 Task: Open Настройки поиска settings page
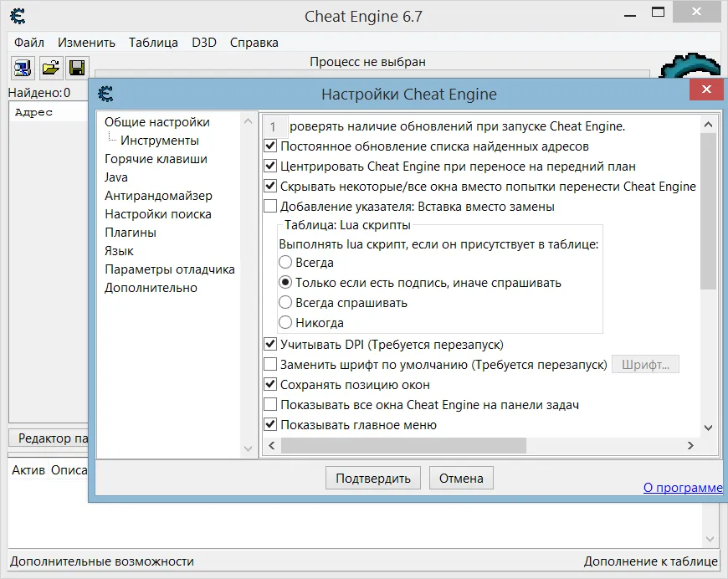click(x=158, y=214)
